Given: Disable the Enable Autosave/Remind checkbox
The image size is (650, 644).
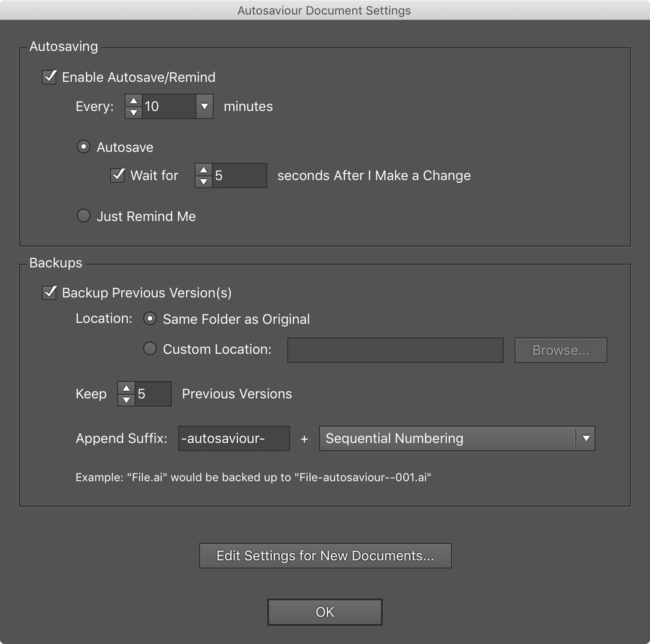Looking at the screenshot, I should pyautogui.click(x=49, y=77).
